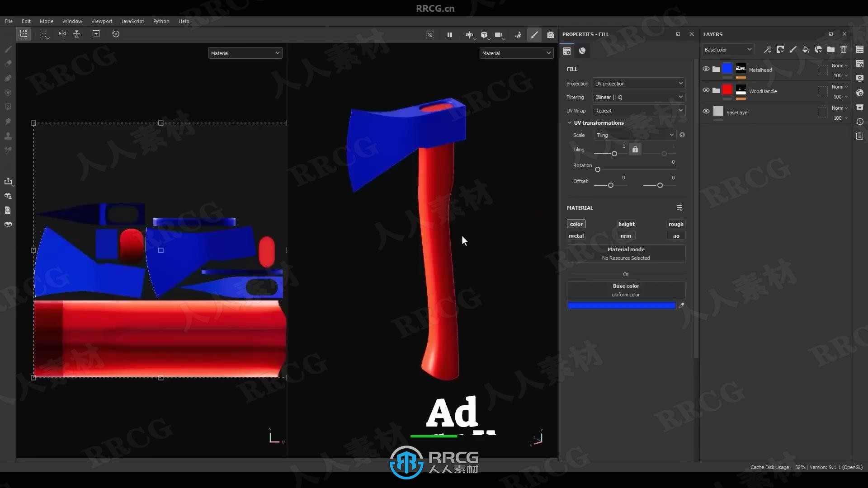Click the perspective cube view icon
This screenshot has width=868, height=488.
click(x=484, y=35)
